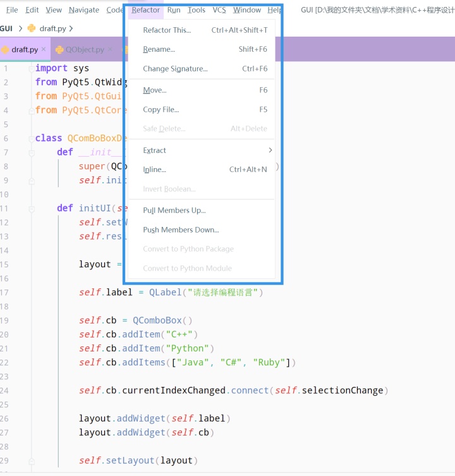Close the draft.py tab
Screen dimensions: 455x476
coord(44,49)
